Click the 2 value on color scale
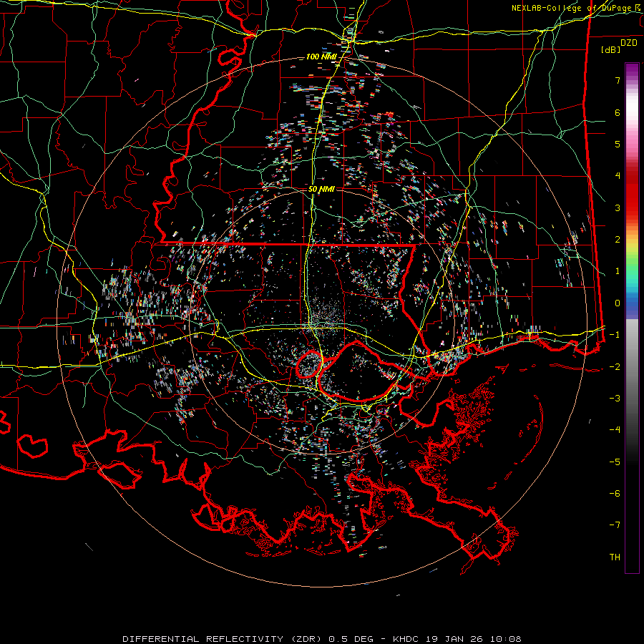The width and height of the screenshot is (644, 644). [x=618, y=240]
